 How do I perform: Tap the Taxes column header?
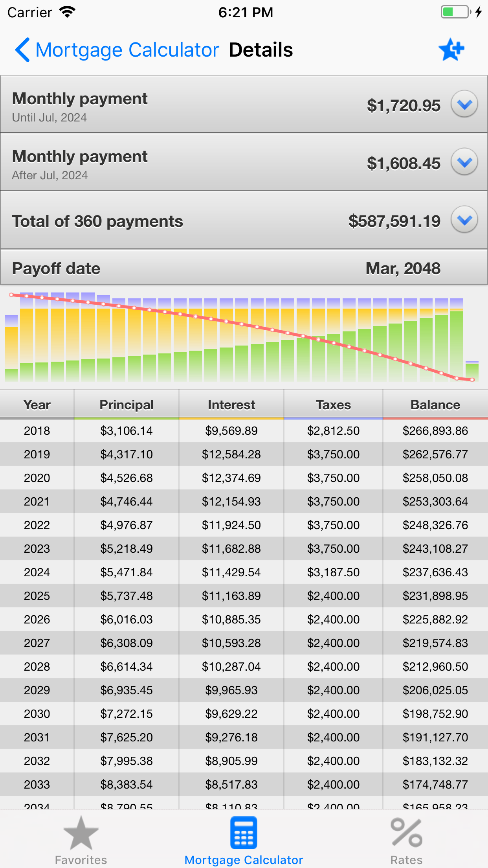click(x=333, y=405)
